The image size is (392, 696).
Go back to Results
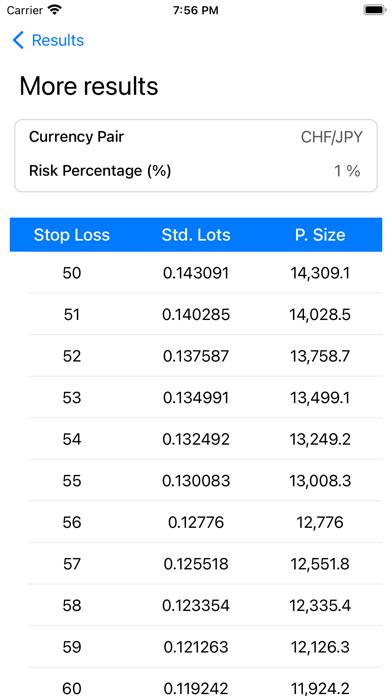pyautogui.click(x=58, y=40)
